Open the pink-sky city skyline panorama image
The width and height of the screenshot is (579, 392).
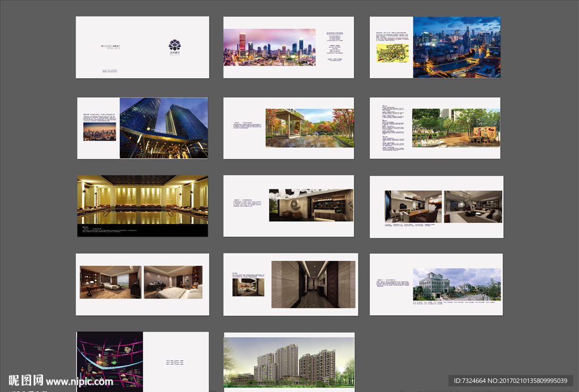[x=270, y=48]
